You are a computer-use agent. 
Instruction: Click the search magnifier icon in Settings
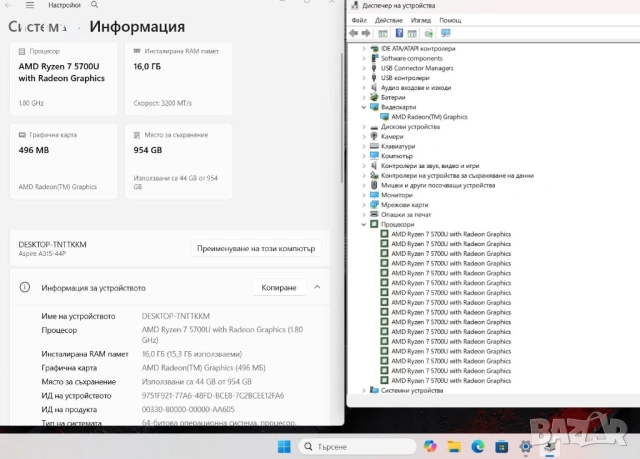tap(95, 5)
